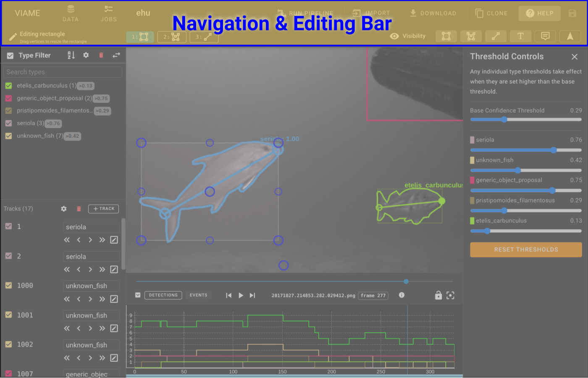Screen dimensions: 588x378
Task: Open track 2 seriola type dropdown
Action: click(92, 257)
